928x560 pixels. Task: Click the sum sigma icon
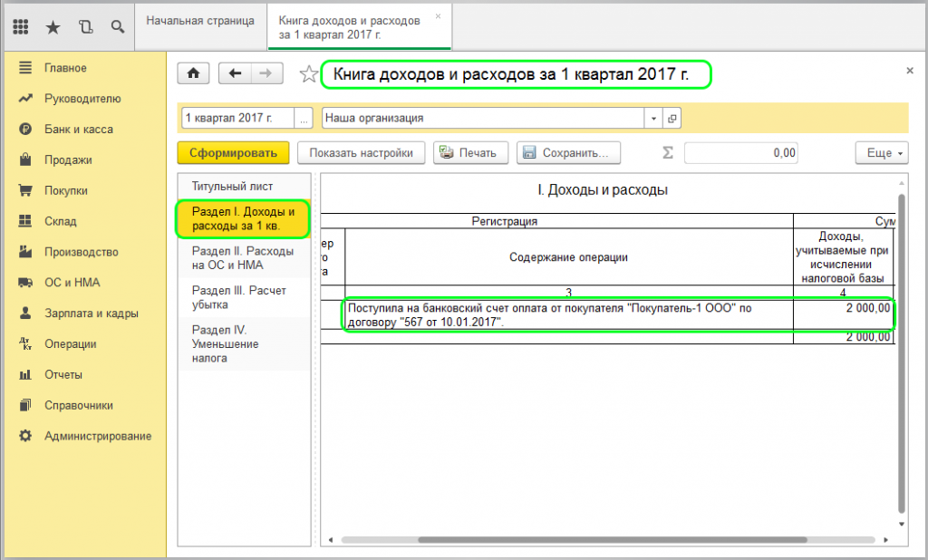[668, 153]
